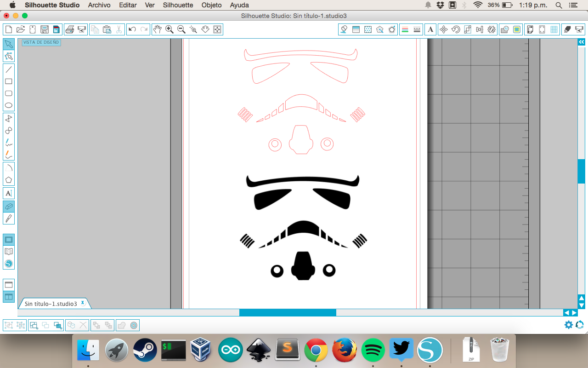Viewport: 588px width, 368px height.
Task: Zoom in with the plus magnifier
Action: (170, 29)
